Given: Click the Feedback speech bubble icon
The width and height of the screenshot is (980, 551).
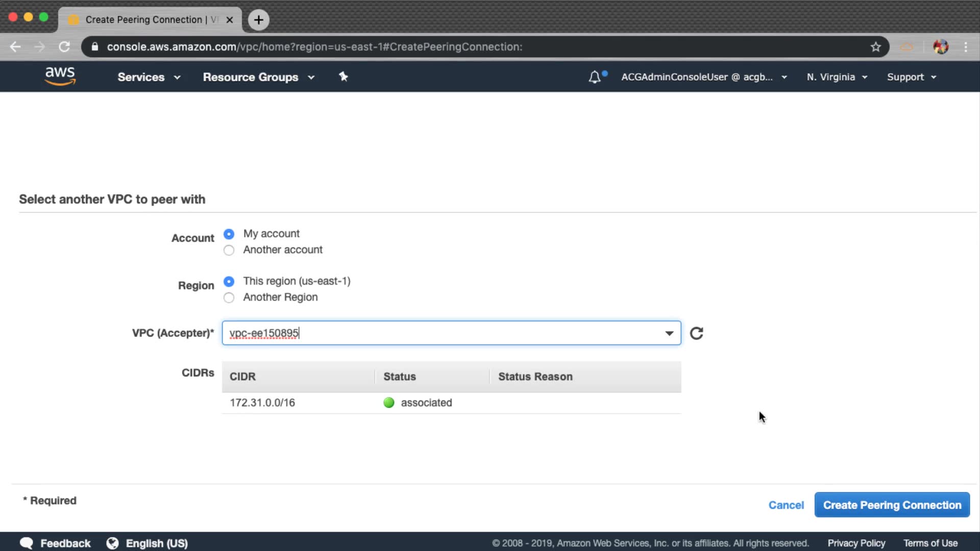Looking at the screenshot, I should pyautogui.click(x=27, y=543).
